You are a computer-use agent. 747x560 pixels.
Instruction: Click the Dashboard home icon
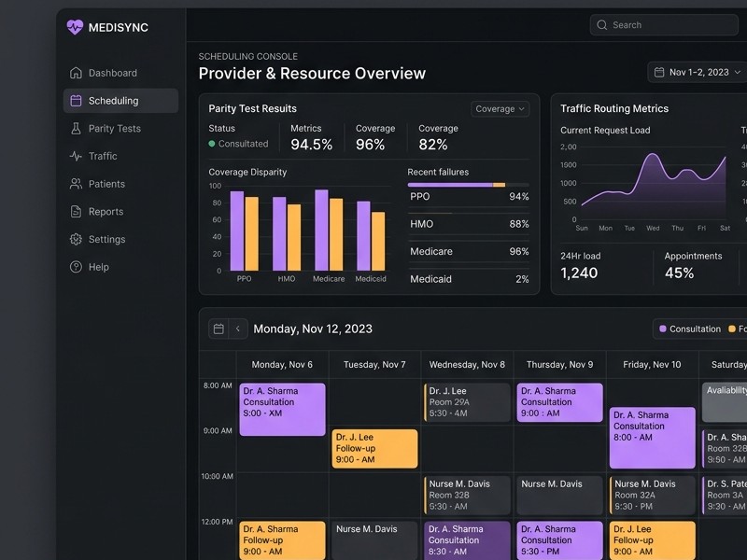[x=76, y=73]
